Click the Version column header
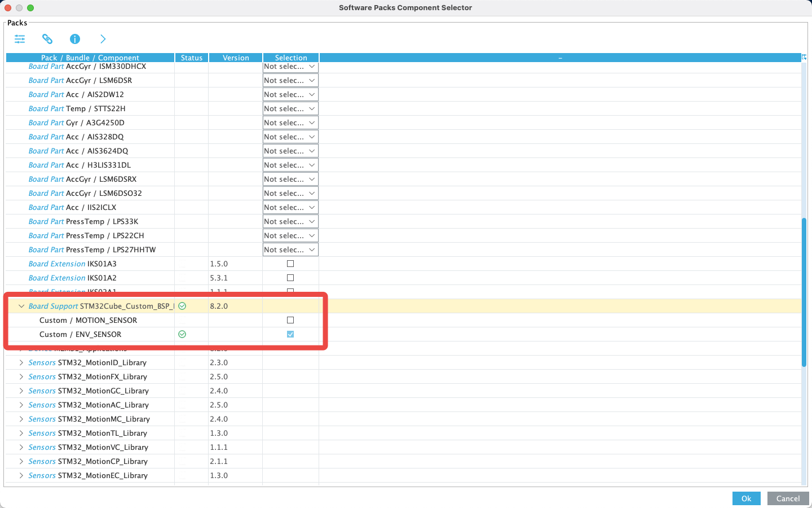The image size is (812, 508). tap(236, 58)
